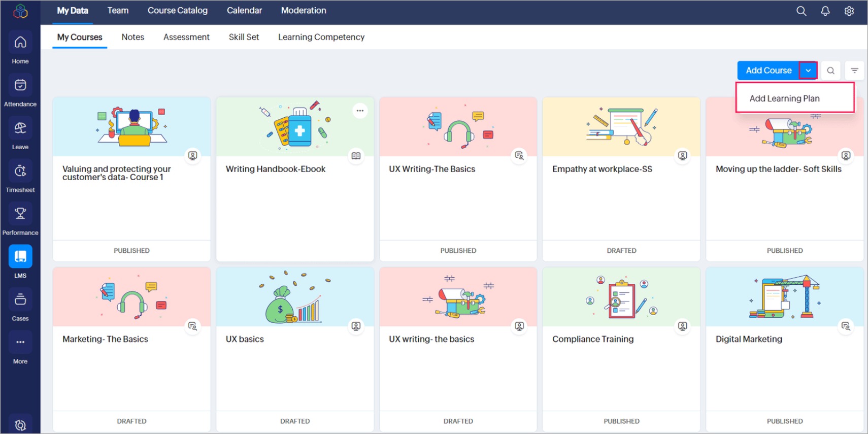Click the Compliance Training thumbnail image

pos(621,297)
